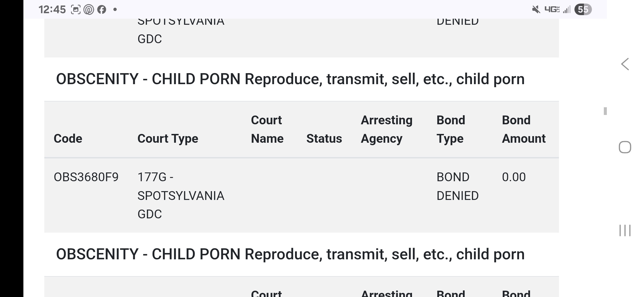Tap the Android back navigation arrow
Screen dimensions: 644x297
click(x=625, y=64)
